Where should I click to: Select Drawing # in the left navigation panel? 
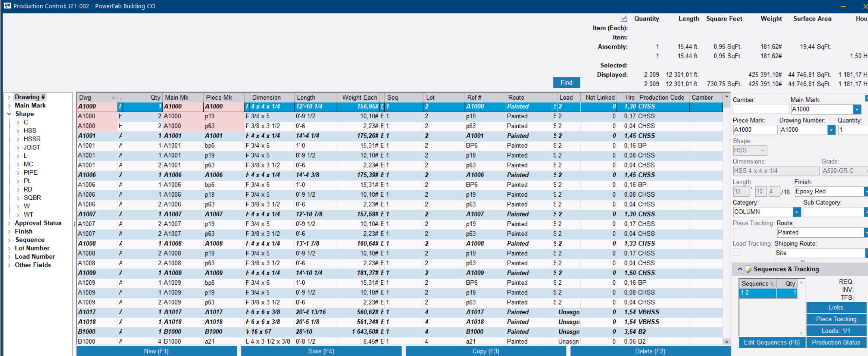[30, 97]
